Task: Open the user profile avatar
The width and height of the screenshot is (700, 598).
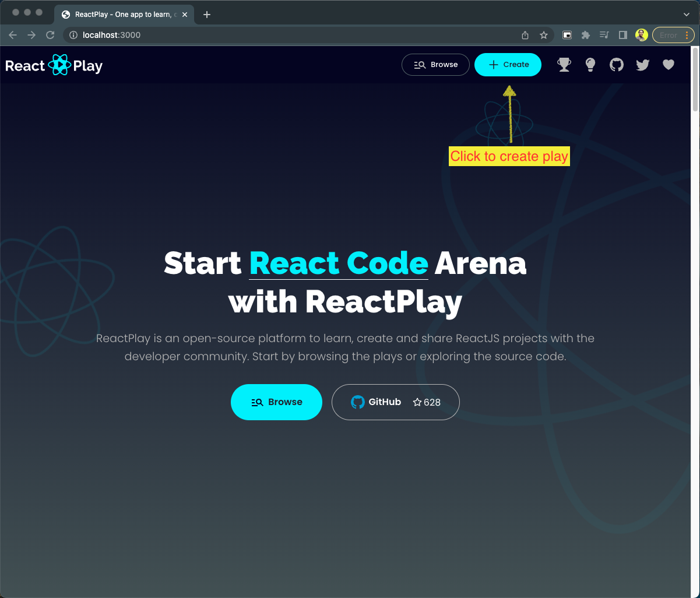Action: [642, 35]
